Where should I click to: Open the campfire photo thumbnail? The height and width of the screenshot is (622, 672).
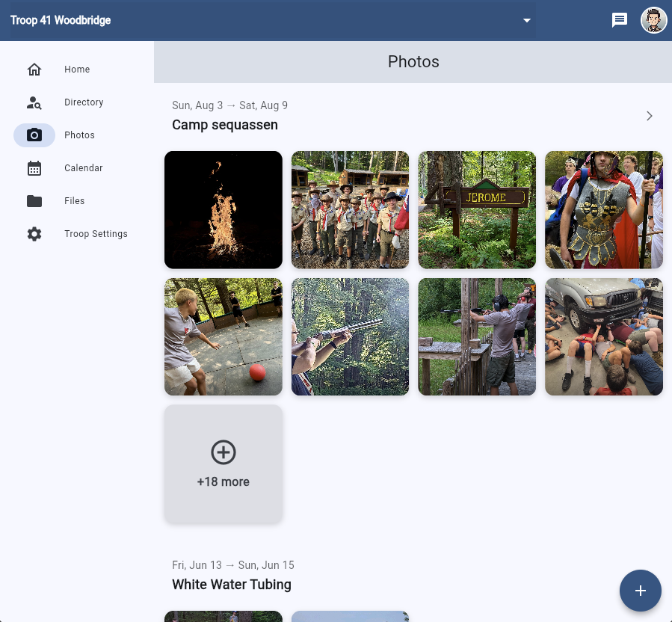click(x=223, y=209)
